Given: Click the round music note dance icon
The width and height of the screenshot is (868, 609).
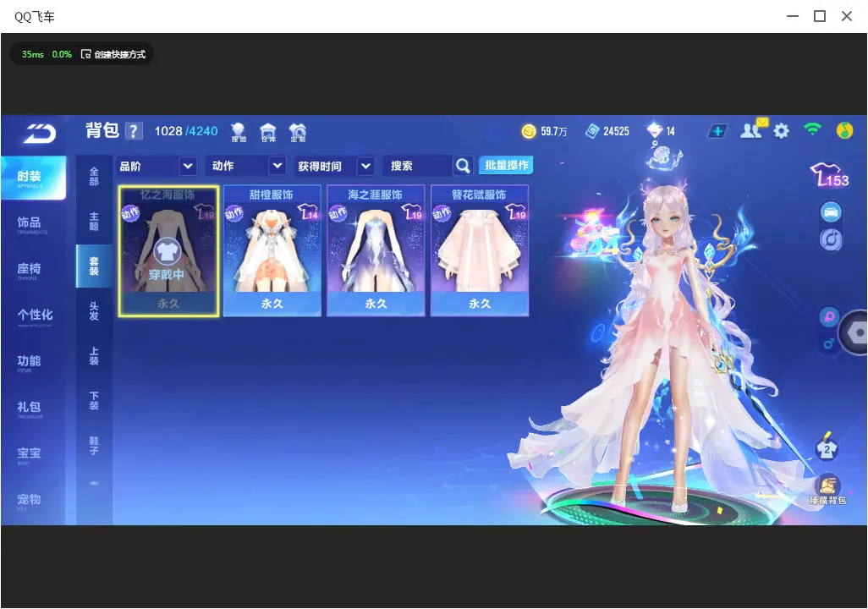Looking at the screenshot, I should pyautogui.click(x=831, y=239).
